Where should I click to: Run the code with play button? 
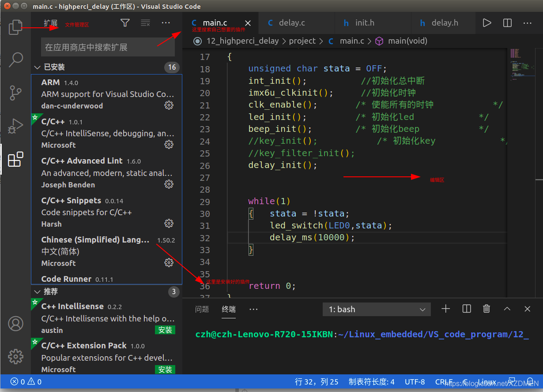point(487,23)
